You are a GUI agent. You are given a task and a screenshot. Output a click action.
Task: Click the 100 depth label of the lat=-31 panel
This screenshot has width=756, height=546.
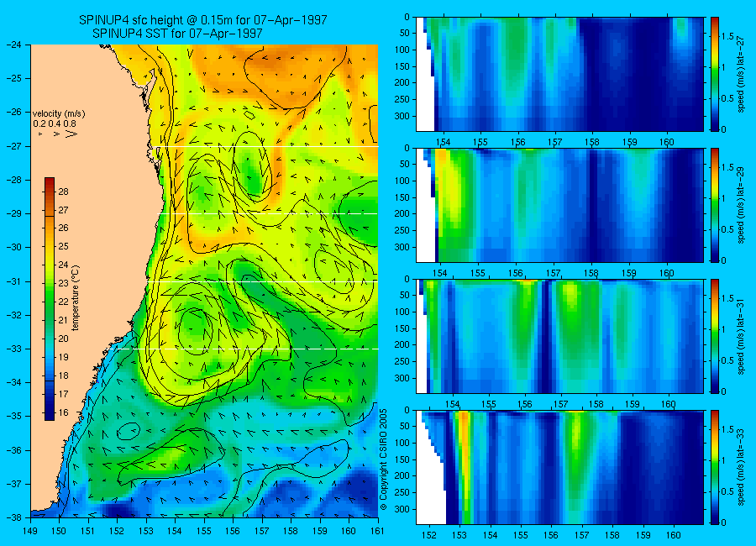pos(402,312)
